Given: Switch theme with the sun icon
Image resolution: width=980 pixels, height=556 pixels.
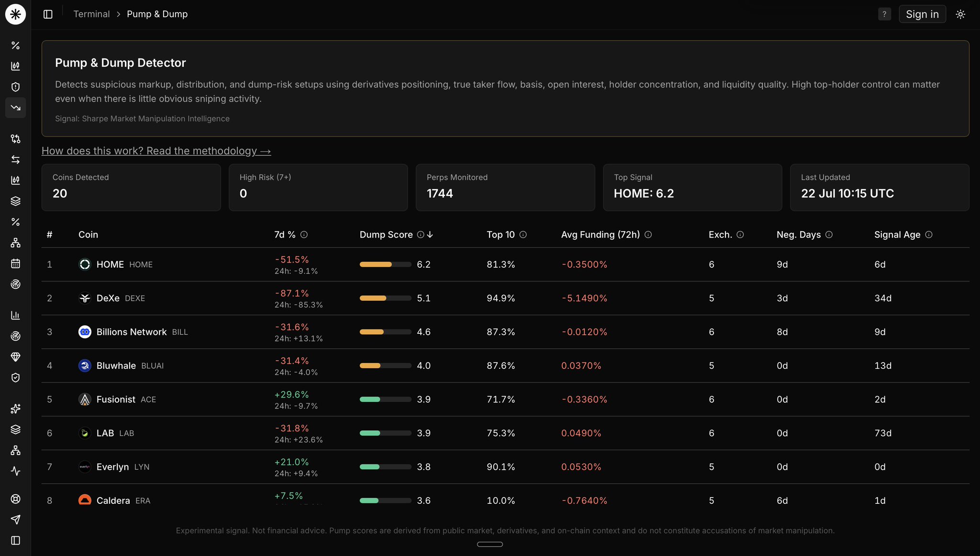Looking at the screenshot, I should (960, 14).
